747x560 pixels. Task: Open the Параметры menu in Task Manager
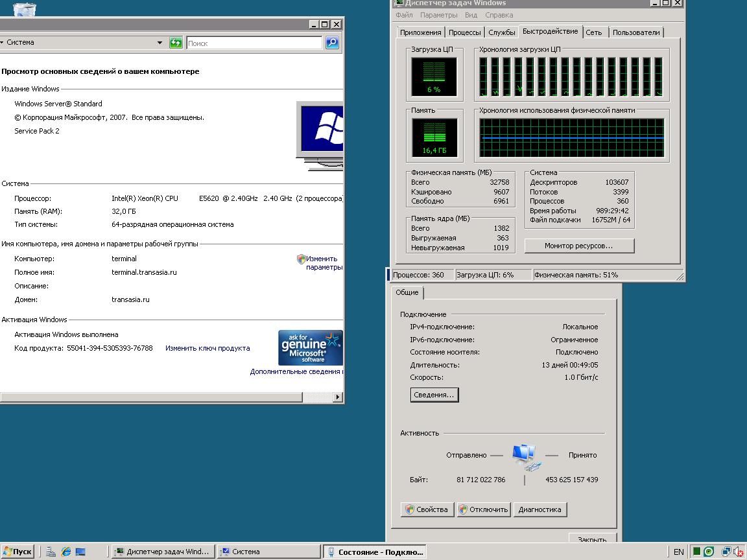(x=438, y=15)
